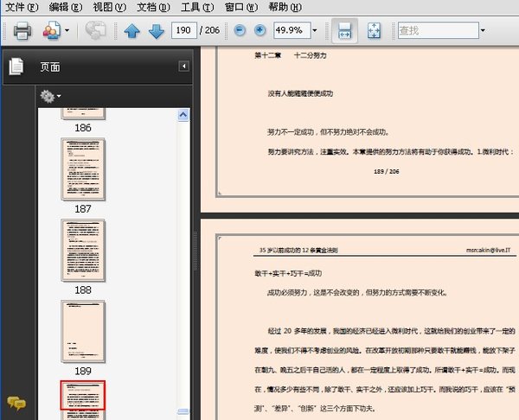Toggle fit-width scrolling mode icon
This screenshot has width=519, height=420.
click(344, 31)
